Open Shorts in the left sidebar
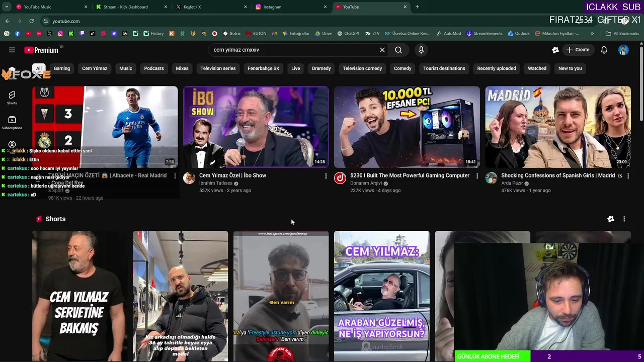The image size is (644, 362). pos(12,98)
